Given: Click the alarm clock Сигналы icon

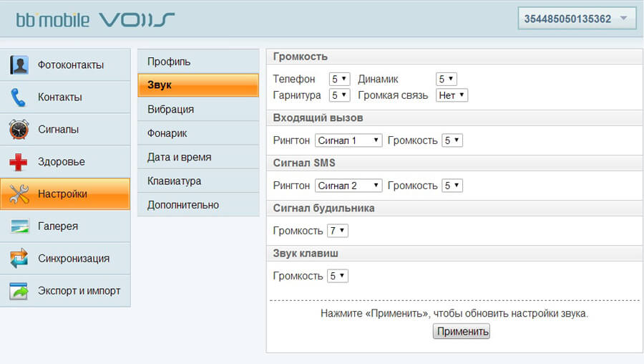Looking at the screenshot, I should tap(19, 130).
